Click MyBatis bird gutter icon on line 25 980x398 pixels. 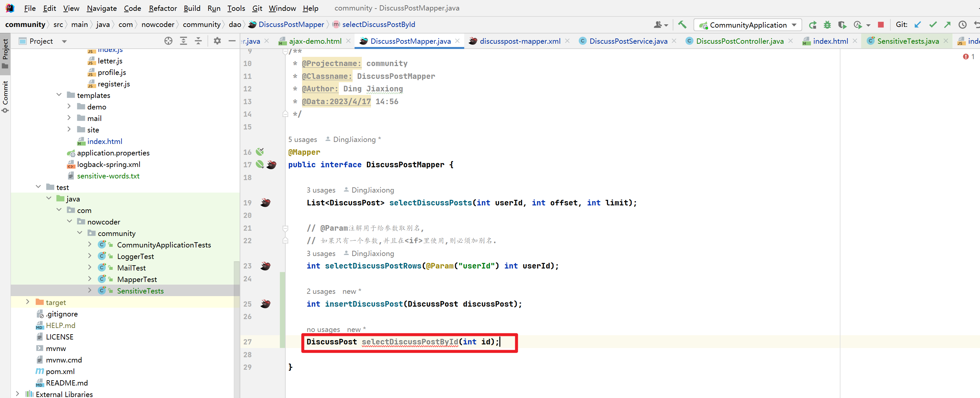[265, 304]
